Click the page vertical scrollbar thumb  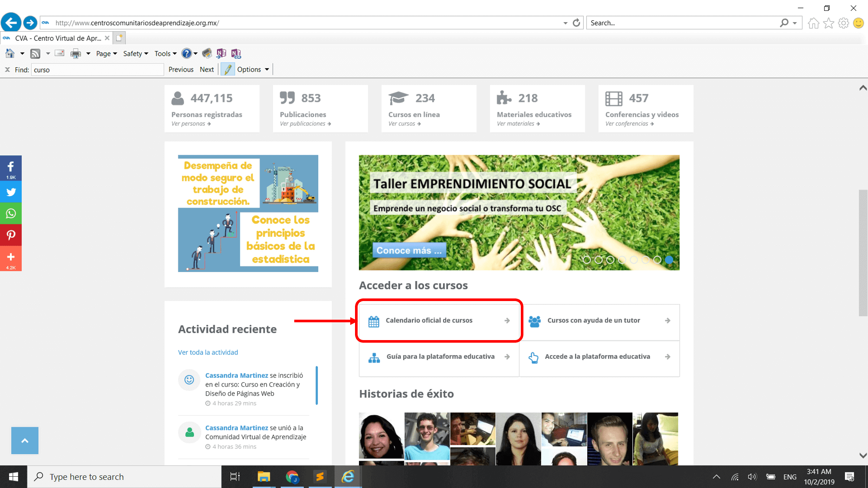click(863, 253)
